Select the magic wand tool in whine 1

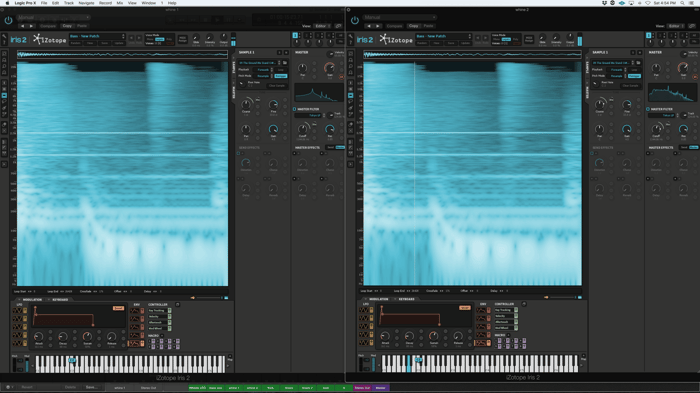[4, 114]
